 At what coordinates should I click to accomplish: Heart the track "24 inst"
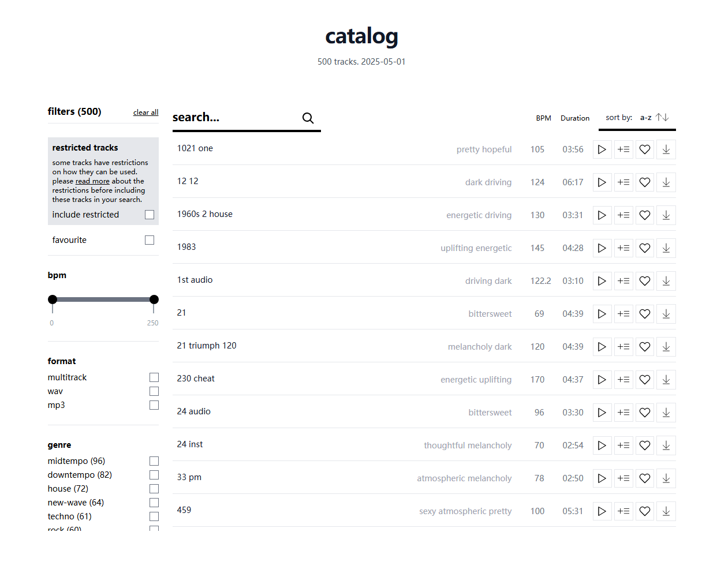tap(645, 445)
